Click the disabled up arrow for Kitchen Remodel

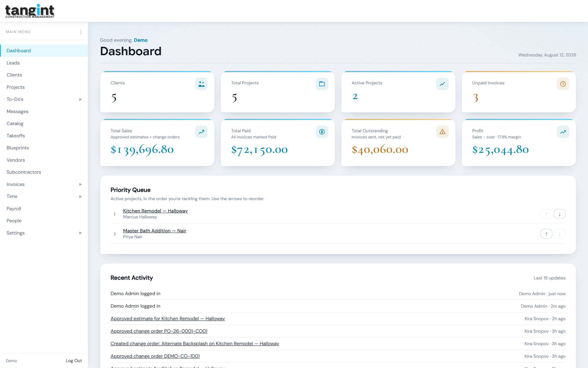coord(546,214)
